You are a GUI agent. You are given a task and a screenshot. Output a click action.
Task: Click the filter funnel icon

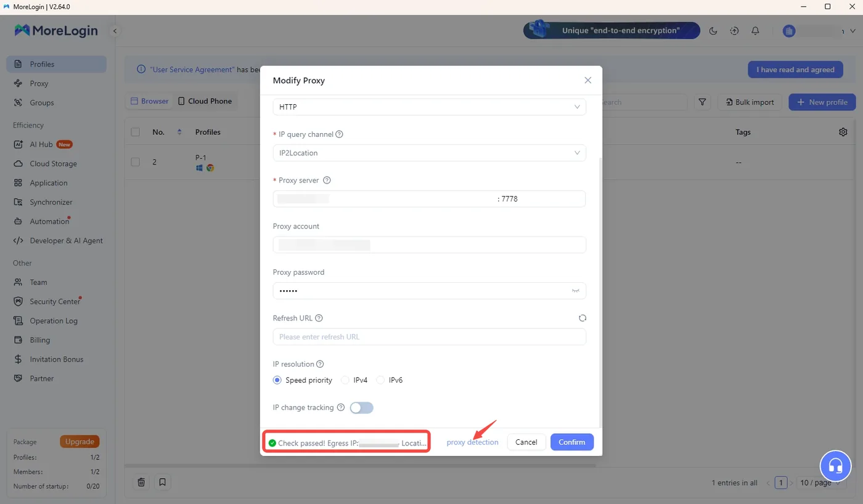coord(703,102)
